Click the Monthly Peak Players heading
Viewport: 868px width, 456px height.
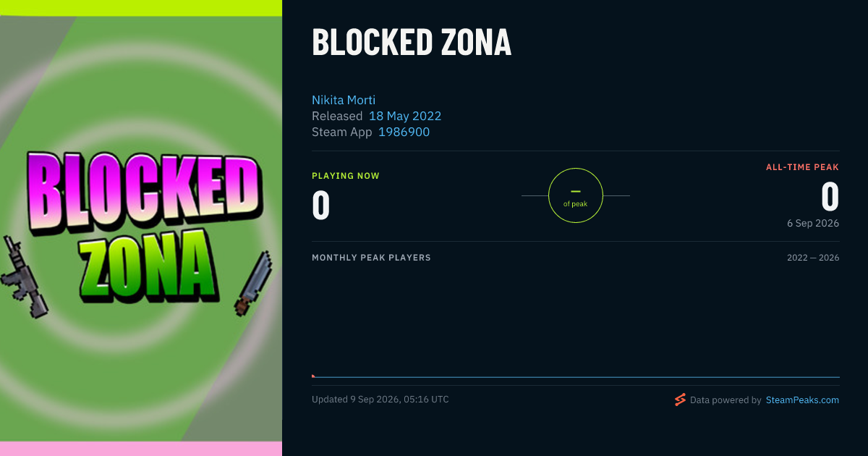click(371, 258)
